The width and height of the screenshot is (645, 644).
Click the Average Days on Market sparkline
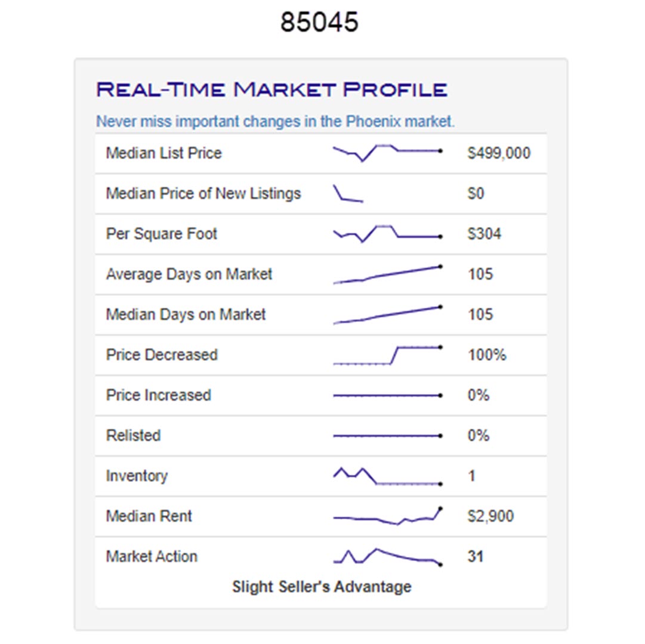pos(387,274)
